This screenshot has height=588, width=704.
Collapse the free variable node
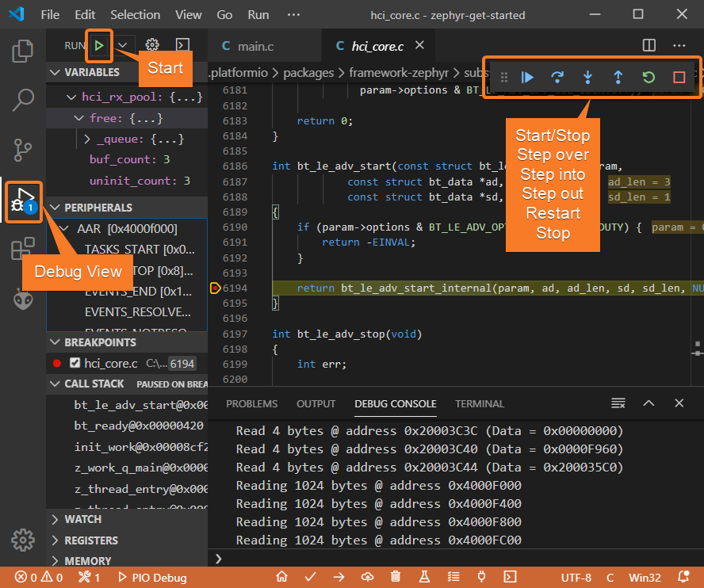[x=79, y=118]
